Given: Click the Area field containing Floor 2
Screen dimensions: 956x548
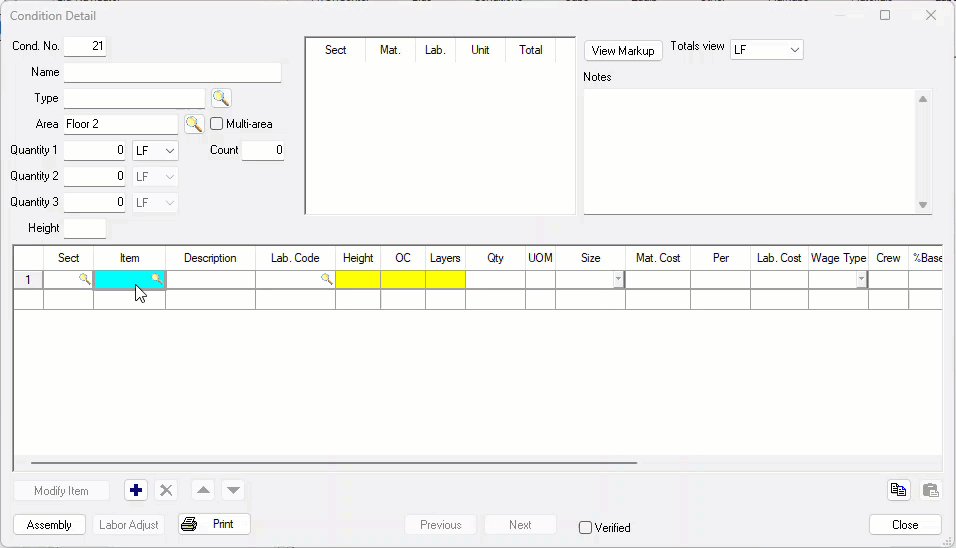Looking at the screenshot, I should [x=121, y=124].
